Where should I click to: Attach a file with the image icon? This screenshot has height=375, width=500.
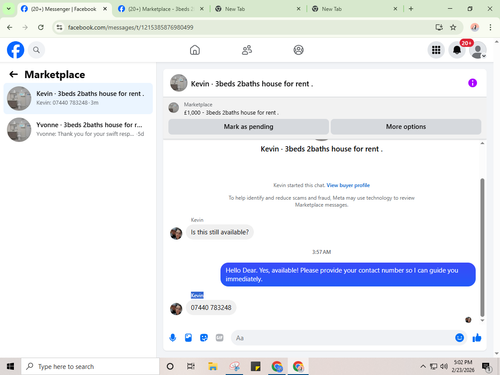pyautogui.click(x=188, y=338)
